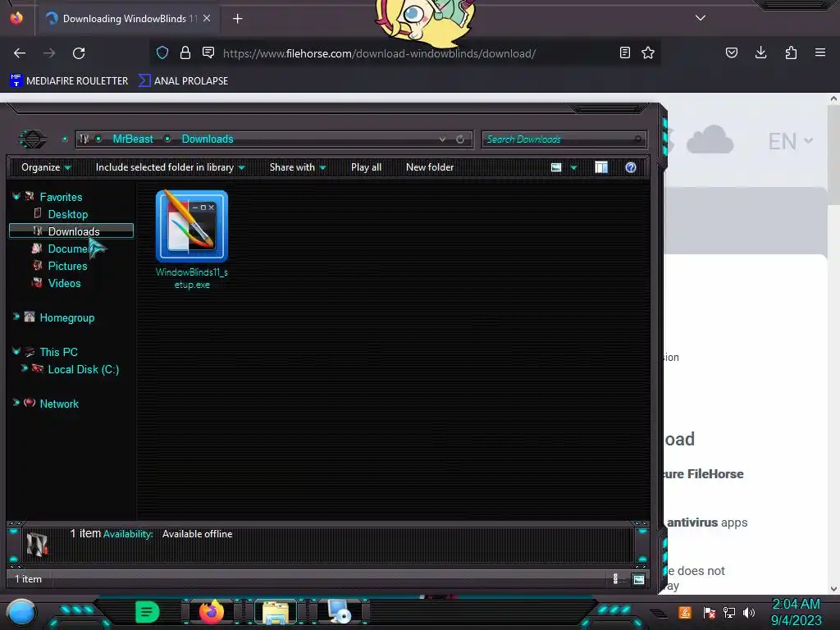Open the Organize menu
The image size is (840, 630).
click(x=46, y=167)
